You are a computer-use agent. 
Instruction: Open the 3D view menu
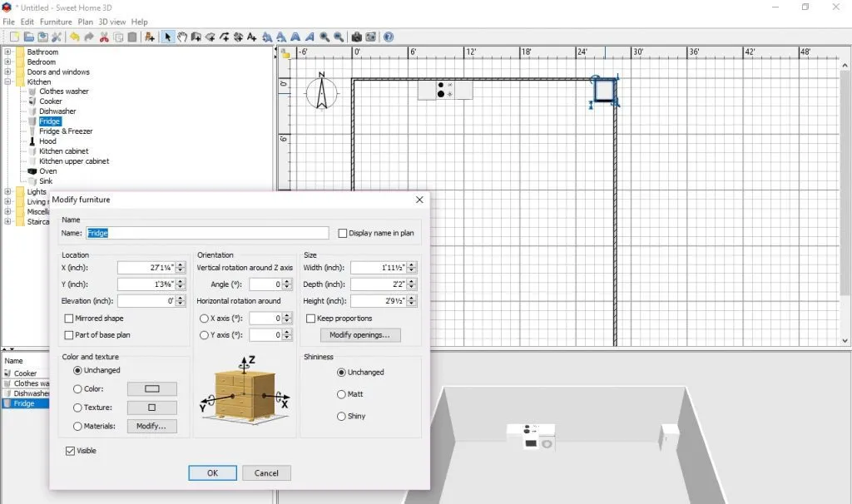click(x=113, y=22)
